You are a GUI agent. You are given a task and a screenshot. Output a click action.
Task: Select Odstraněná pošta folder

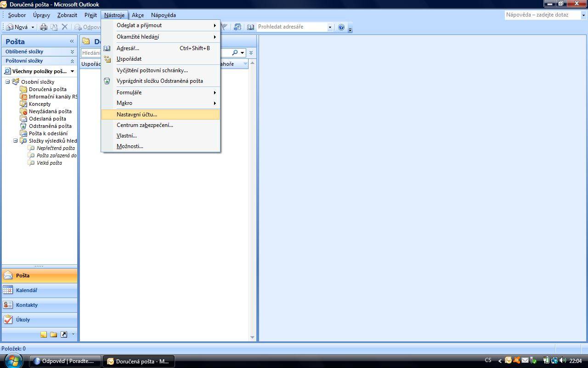point(50,126)
